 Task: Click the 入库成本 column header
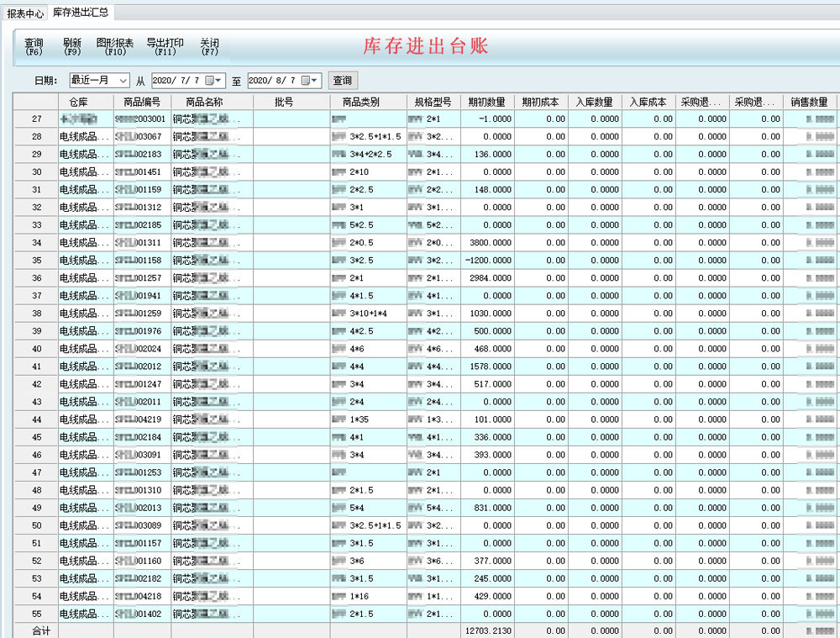point(648,102)
